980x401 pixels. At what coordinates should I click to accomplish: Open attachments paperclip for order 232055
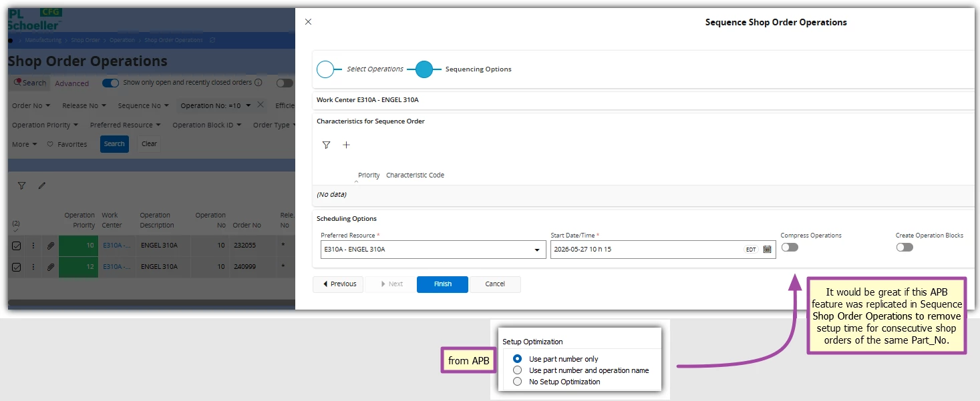(x=50, y=246)
